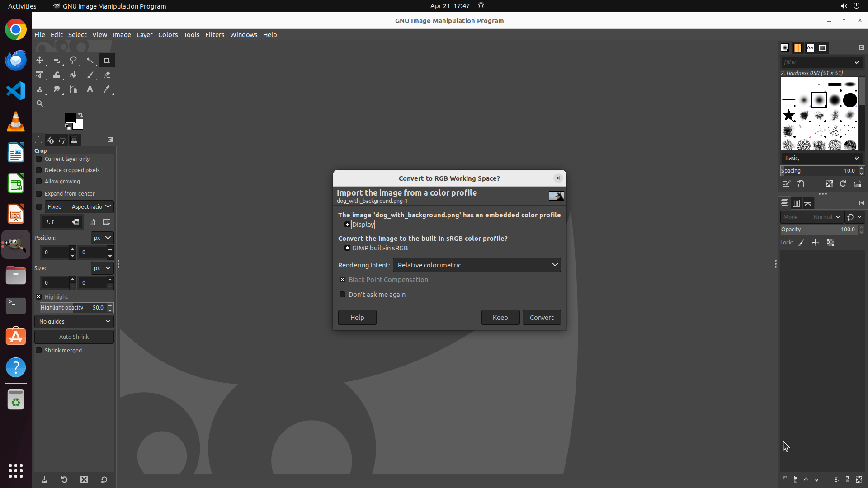Open the Filters menu
The height and width of the screenshot is (488, 868).
click(215, 35)
